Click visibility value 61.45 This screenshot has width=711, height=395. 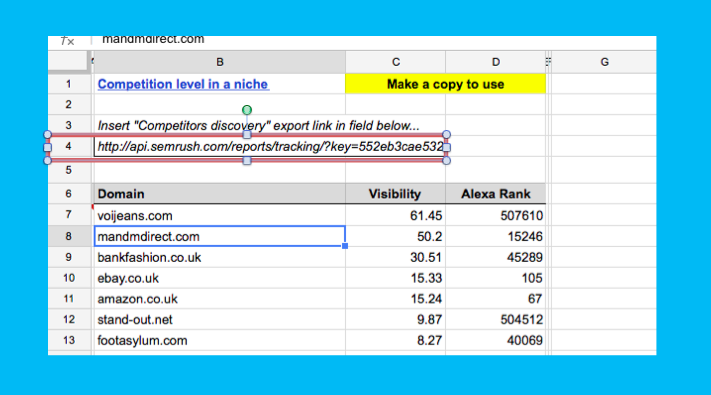[426, 215]
